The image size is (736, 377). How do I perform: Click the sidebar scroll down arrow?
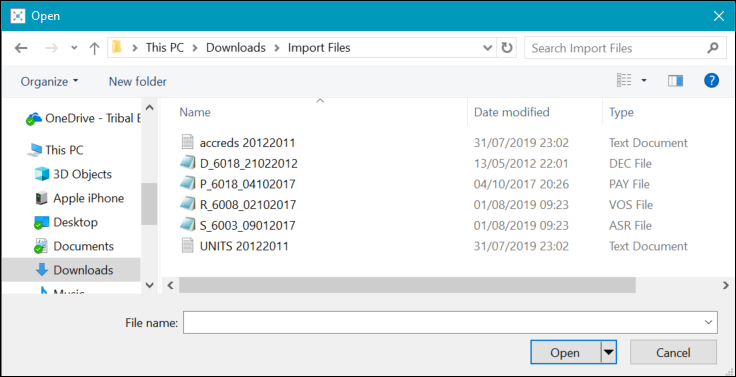[149, 285]
